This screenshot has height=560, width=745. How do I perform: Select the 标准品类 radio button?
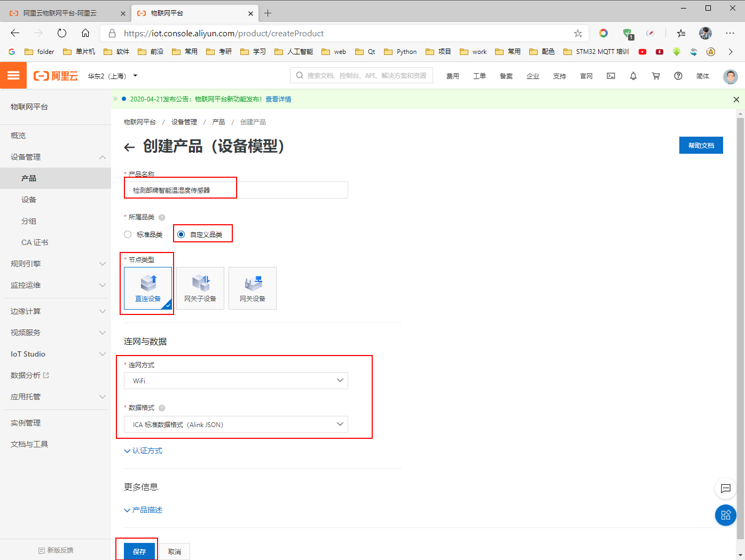[128, 234]
